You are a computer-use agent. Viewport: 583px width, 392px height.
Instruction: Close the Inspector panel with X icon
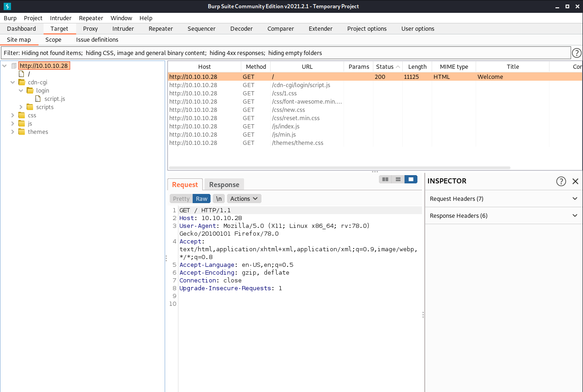575,181
